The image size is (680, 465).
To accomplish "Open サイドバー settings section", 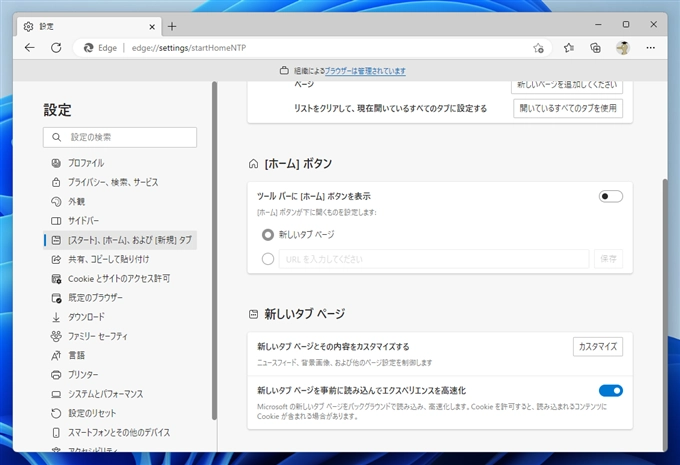I will pyautogui.click(x=121, y=221).
